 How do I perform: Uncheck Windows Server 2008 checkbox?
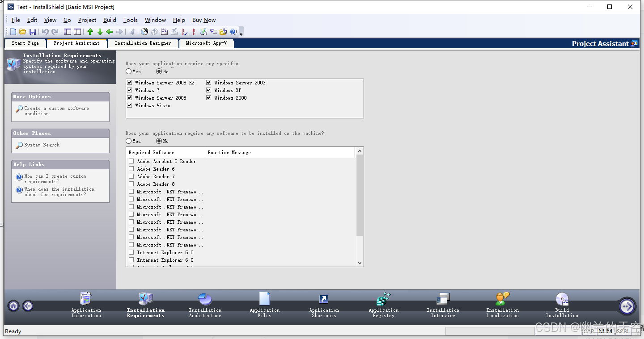coord(130,98)
